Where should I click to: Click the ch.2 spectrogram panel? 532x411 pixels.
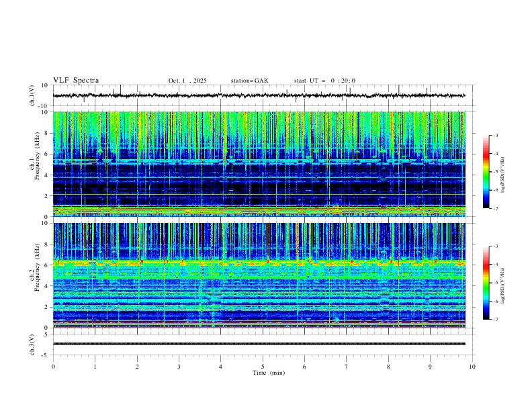point(259,275)
